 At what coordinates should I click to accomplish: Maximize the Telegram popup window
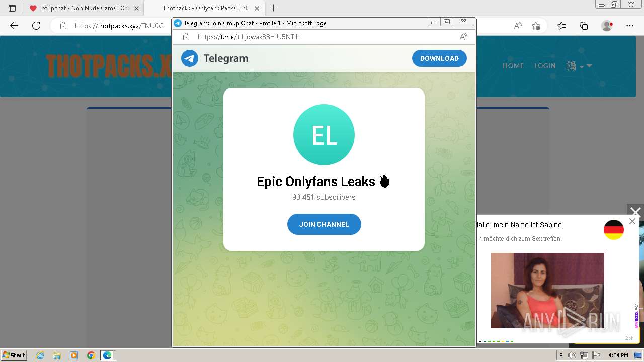click(447, 22)
